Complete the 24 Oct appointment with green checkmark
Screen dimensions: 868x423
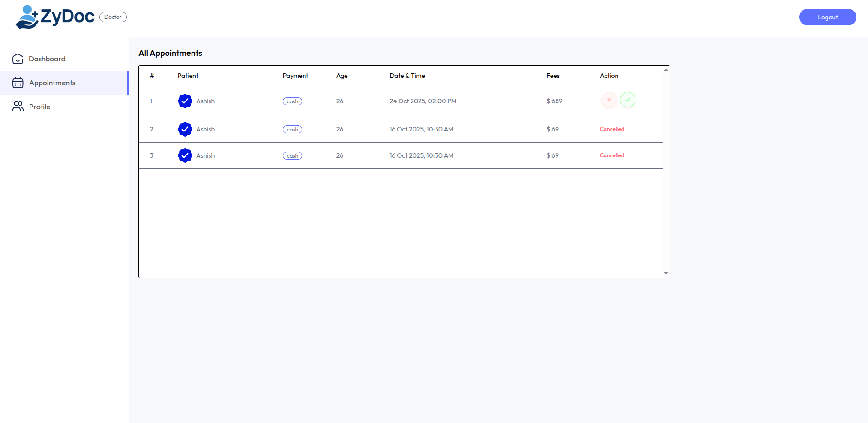point(627,100)
